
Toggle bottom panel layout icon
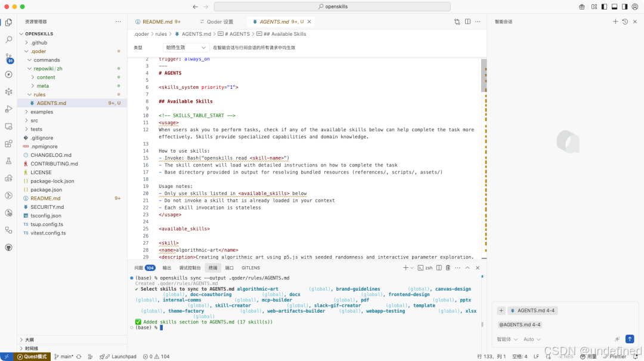pos(614,7)
